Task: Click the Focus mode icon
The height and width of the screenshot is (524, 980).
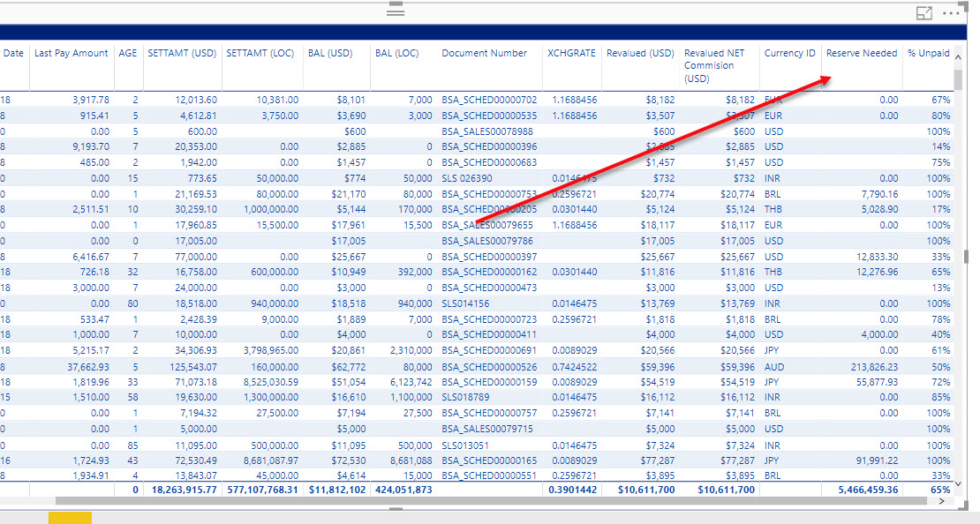Action: (x=923, y=13)
